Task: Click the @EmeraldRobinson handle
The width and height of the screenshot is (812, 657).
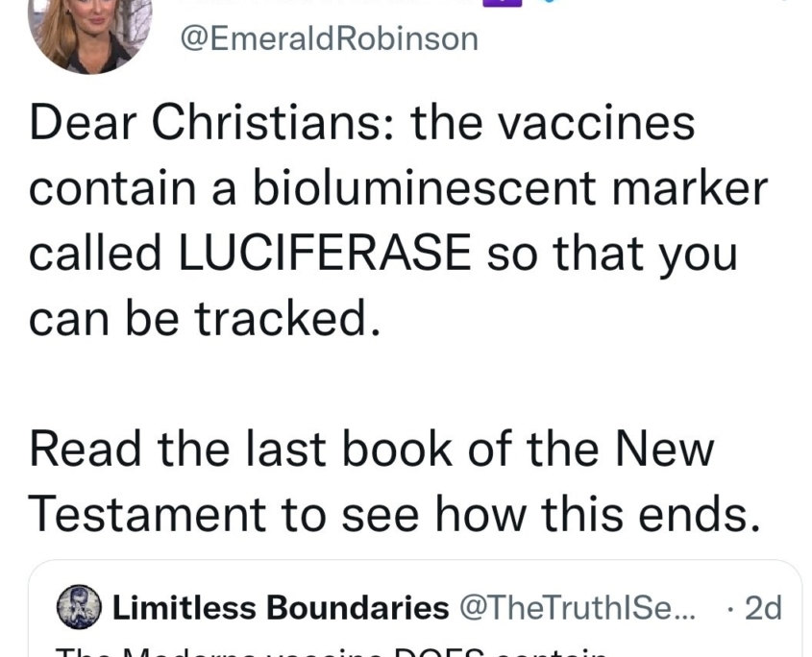Action: [330, 38]
